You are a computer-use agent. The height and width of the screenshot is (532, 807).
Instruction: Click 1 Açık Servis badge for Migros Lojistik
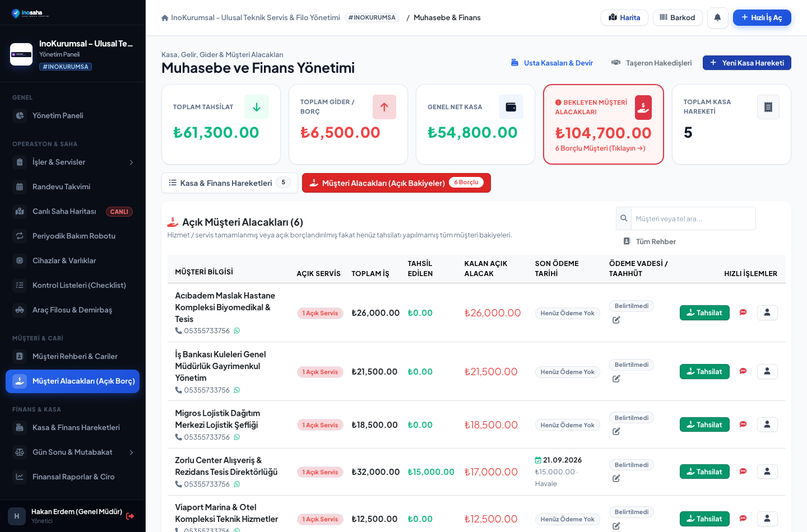coord(320,425)
